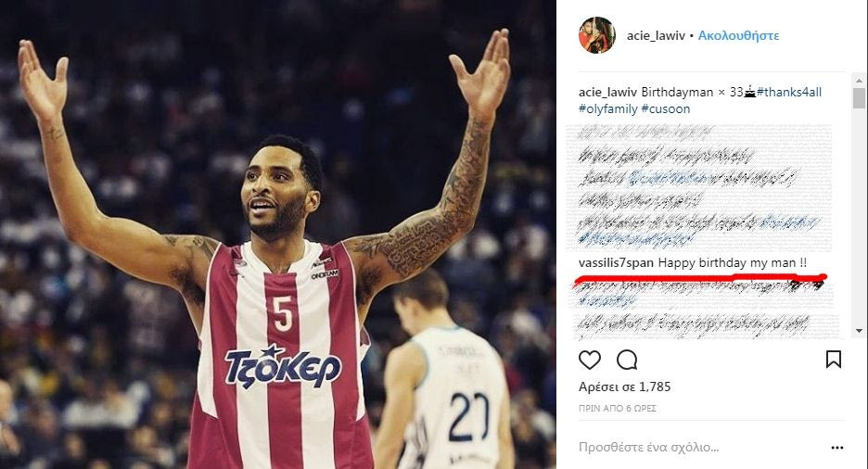Click the comments scrollbar down arrow

[859, 331]
